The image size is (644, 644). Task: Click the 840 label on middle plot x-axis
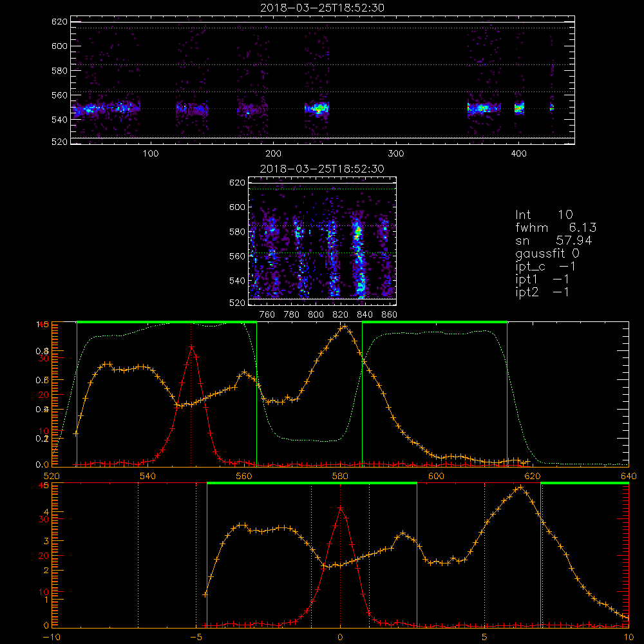(365, 315)
